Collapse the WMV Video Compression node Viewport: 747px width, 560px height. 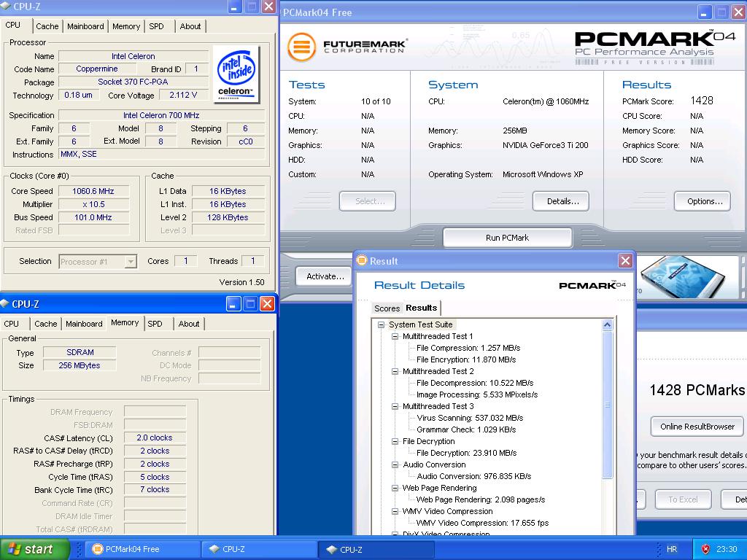(395, 511)
